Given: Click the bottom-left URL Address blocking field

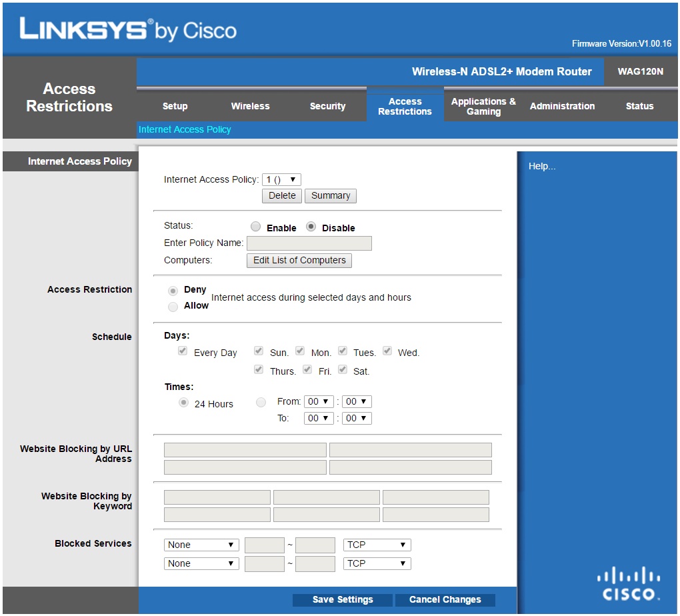Looking at the screenshot, I should point(245,467).
